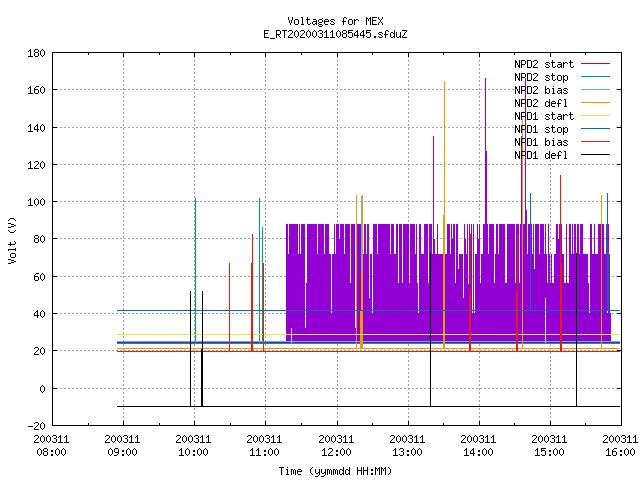Click the x-axis tick '200311 13:00'
This screenshot has width=640, height=480.
pos(407,446)
